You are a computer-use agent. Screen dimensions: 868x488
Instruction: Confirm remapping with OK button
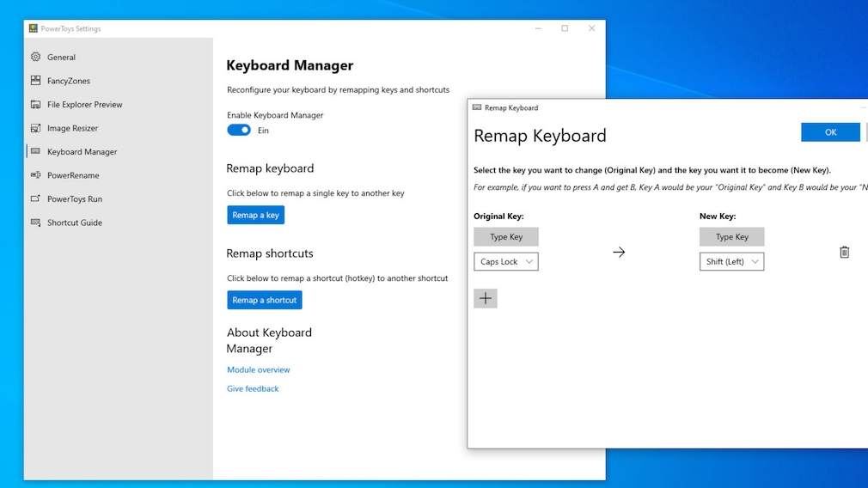pyautogui.click(x=830, y=132)
